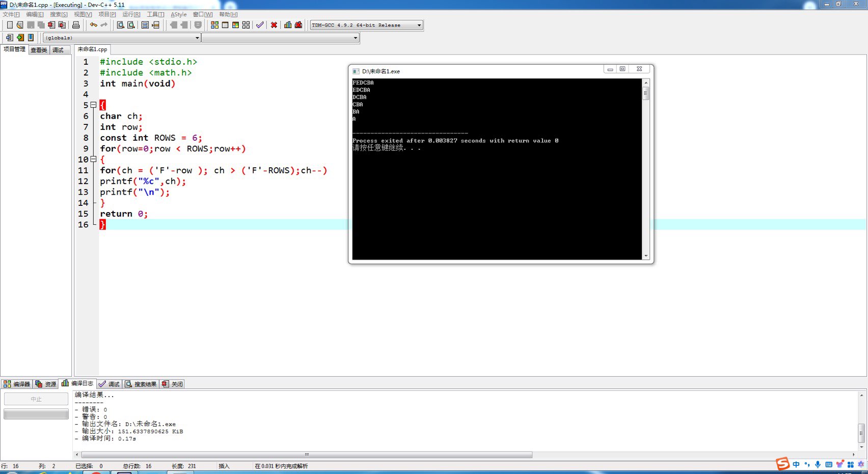
Task: Click the Sogou S input method logo
Action: 782,464
